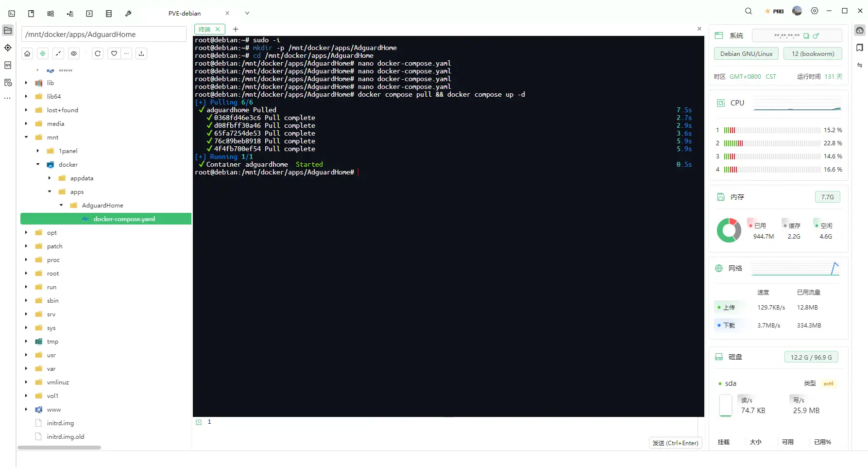The width and height of the screenshot is (868, 467).
Task: Add current path to favorites via heart icon
Action: [113, 53]
